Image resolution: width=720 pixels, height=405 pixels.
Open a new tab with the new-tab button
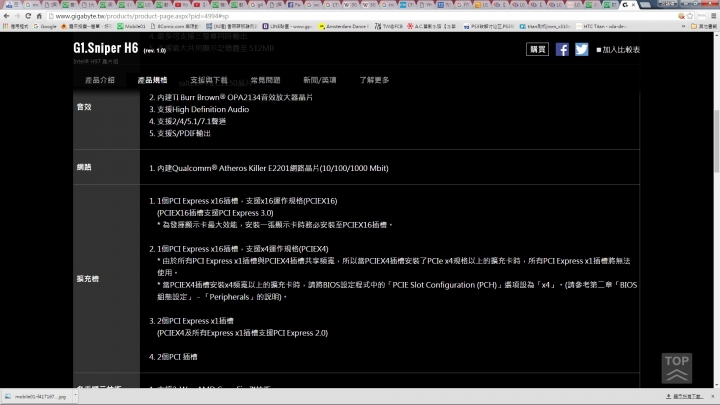pyautogui.click(x=645, y=5)
